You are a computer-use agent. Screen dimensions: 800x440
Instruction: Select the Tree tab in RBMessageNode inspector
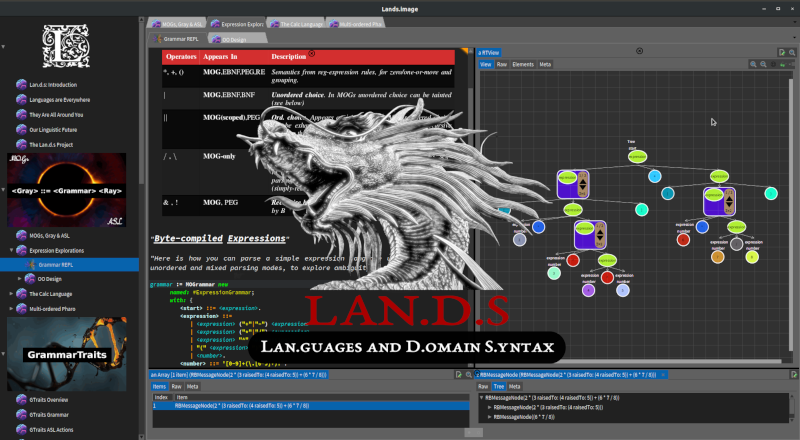499,386
